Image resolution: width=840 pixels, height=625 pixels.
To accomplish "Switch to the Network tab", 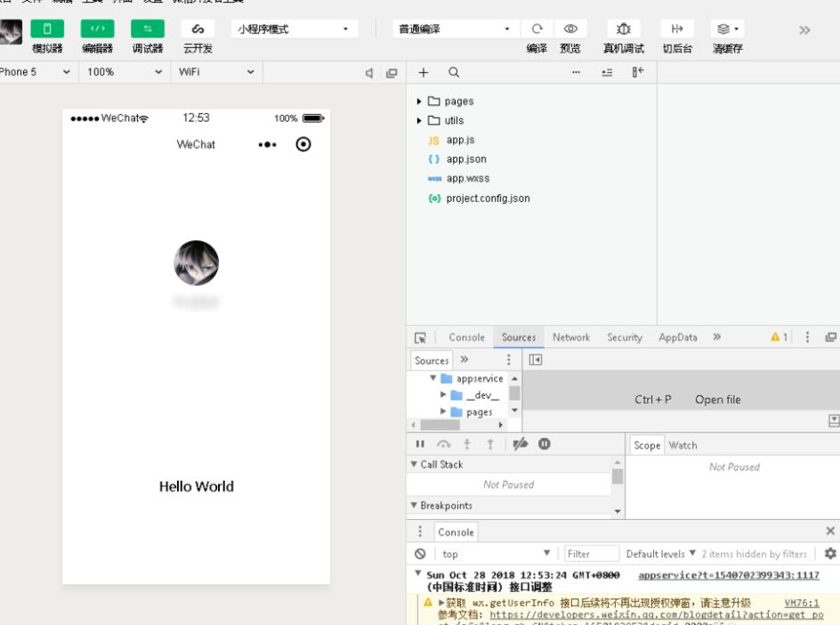I will (x=570, y=337).
